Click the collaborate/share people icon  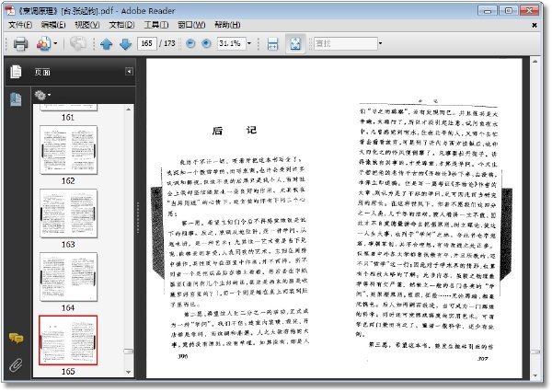coord(43,44)
